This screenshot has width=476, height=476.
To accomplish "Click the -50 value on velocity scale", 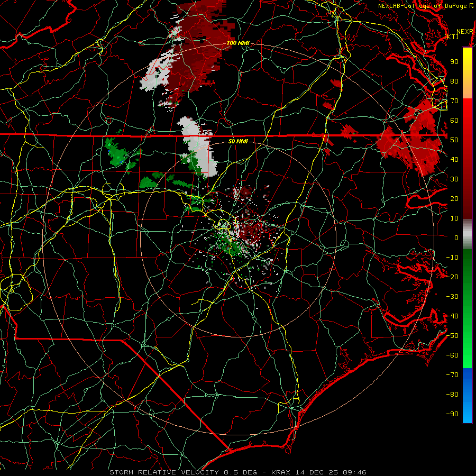I will pyautogui.click(x=452, y=336).
